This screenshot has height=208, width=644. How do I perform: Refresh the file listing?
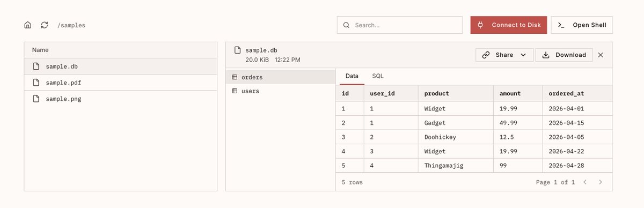pyautogui.click(x=45, y=25)
